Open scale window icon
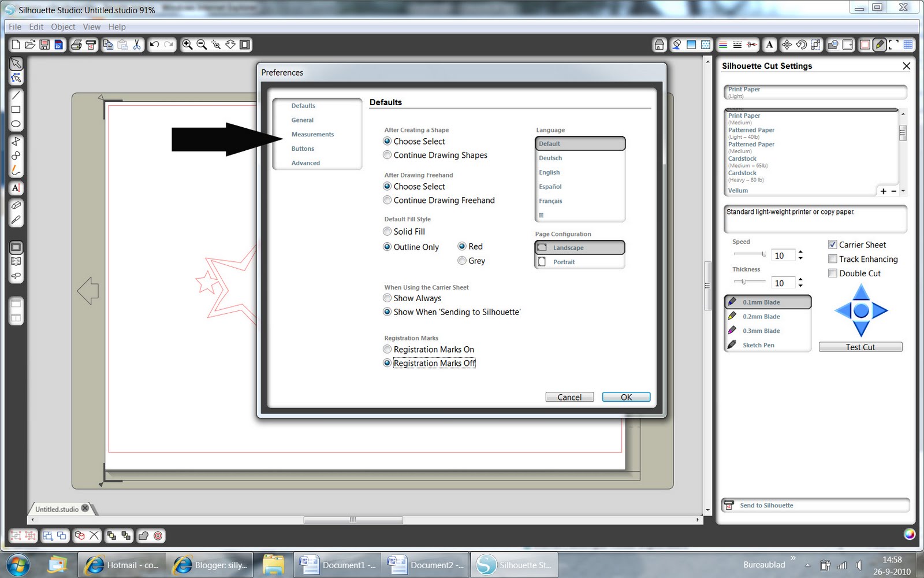 (815, 45)
